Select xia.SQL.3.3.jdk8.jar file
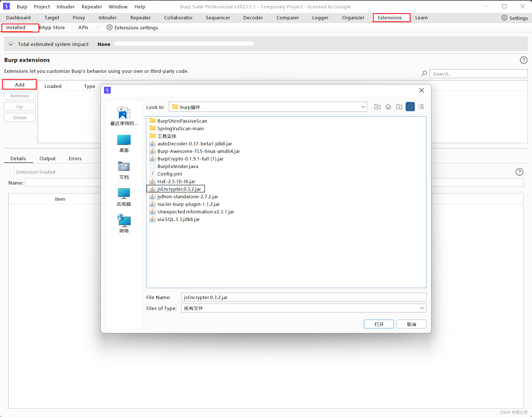Viewport: 532px width, 417px height. click(175, 219)
